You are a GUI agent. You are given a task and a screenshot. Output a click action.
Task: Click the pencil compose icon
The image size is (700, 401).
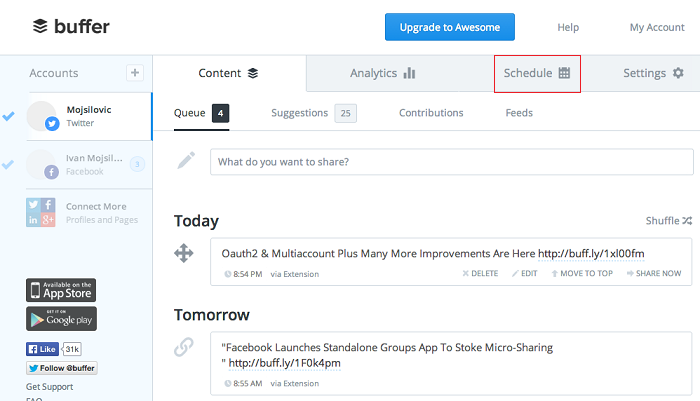186,161
